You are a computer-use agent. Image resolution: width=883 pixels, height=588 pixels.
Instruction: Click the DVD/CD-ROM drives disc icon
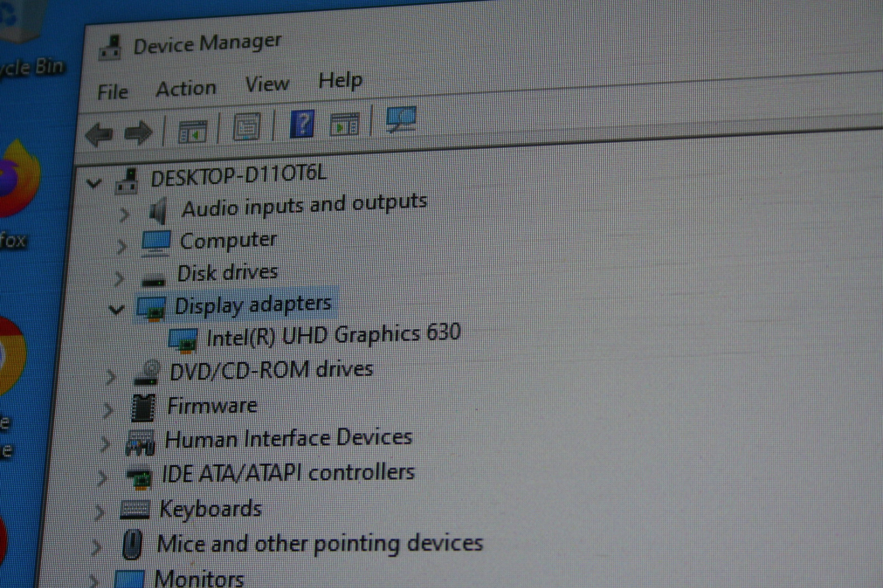148,373
